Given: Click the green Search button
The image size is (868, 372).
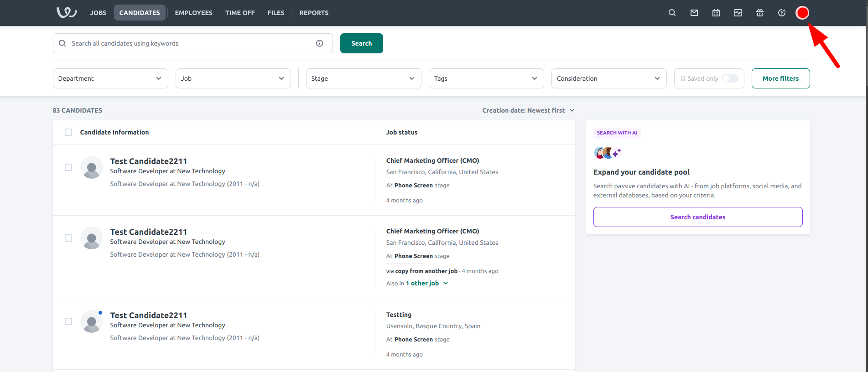Looking at the screenshot, I should tap(362, 43).
